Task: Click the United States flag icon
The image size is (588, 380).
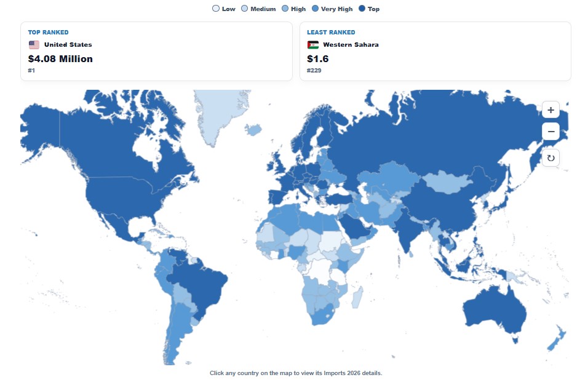Action: click(34, 45)
